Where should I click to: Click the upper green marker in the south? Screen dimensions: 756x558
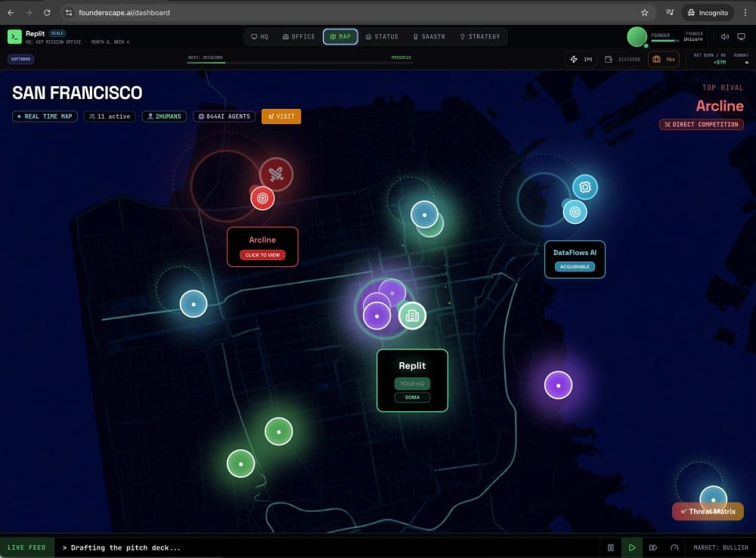click(279, 432)
